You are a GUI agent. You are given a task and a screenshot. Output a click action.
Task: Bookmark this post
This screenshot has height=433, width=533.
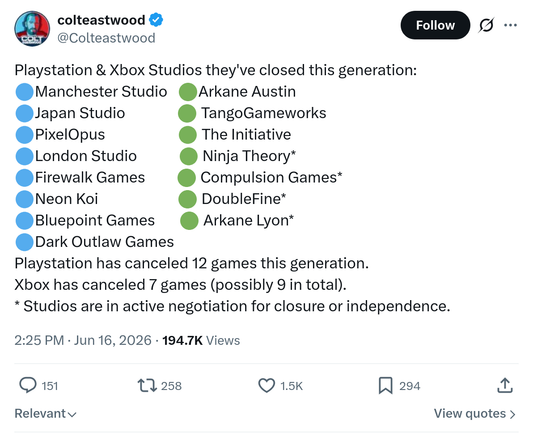(385, 386)
